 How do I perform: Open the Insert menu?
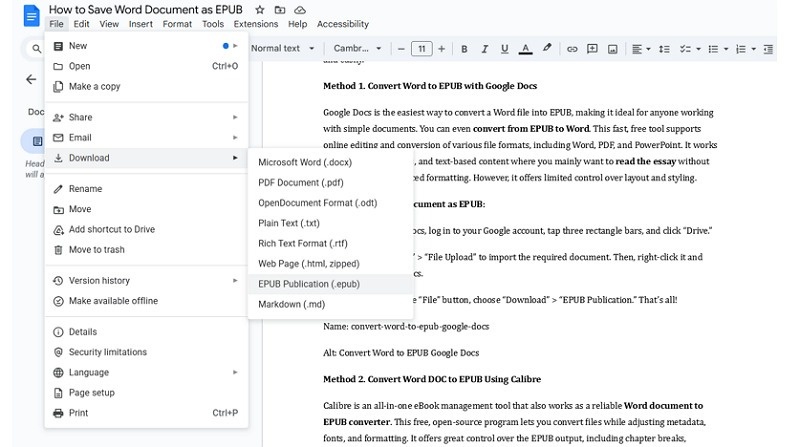[140, 24]
